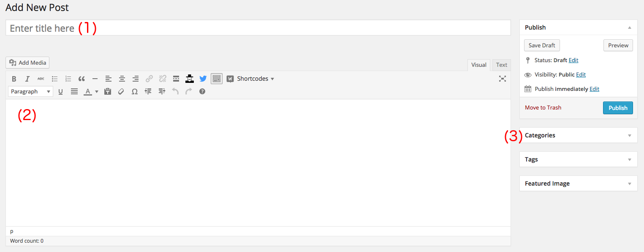This screenshot has height=252, width=644.
Task: Switch to the Visual editor tab
Action: tap(478, 65)
